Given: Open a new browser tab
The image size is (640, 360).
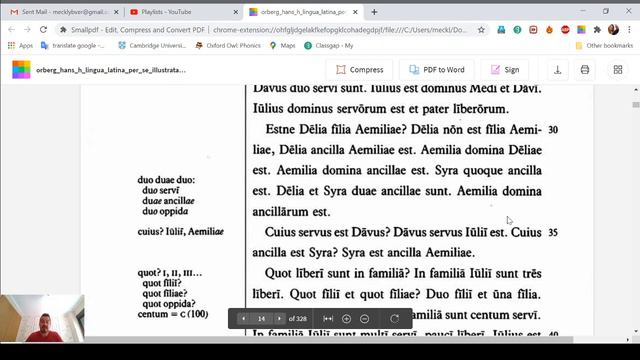Looking at the screenshot, I should tap(374, 12).
